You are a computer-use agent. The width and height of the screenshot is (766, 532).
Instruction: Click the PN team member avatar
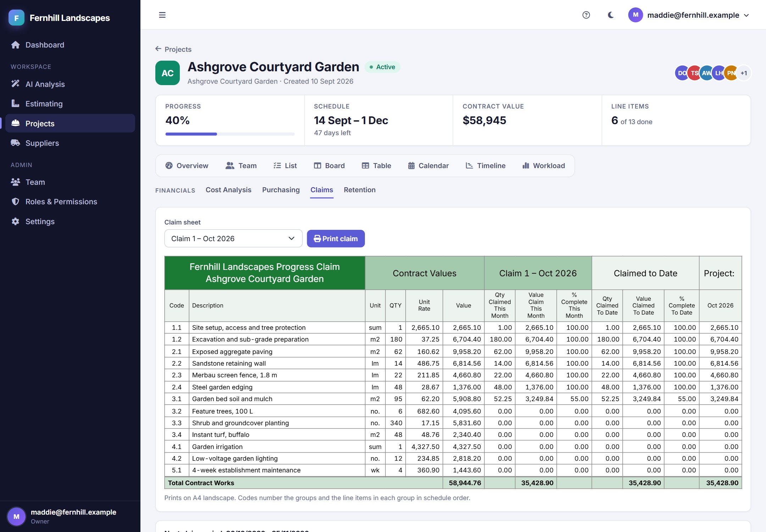[731, 73]
